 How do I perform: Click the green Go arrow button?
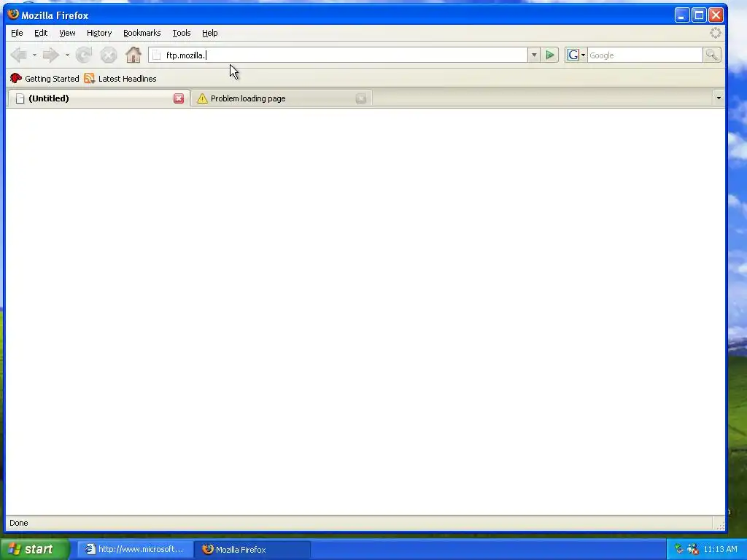click(x=550, y=55)
